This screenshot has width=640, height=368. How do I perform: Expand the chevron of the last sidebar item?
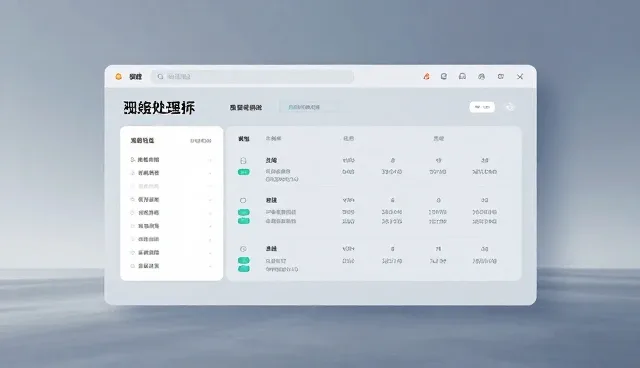210,266
